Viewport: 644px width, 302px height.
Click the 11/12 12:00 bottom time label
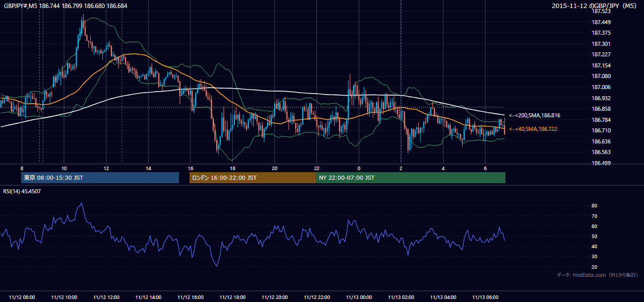pos(106,297)
